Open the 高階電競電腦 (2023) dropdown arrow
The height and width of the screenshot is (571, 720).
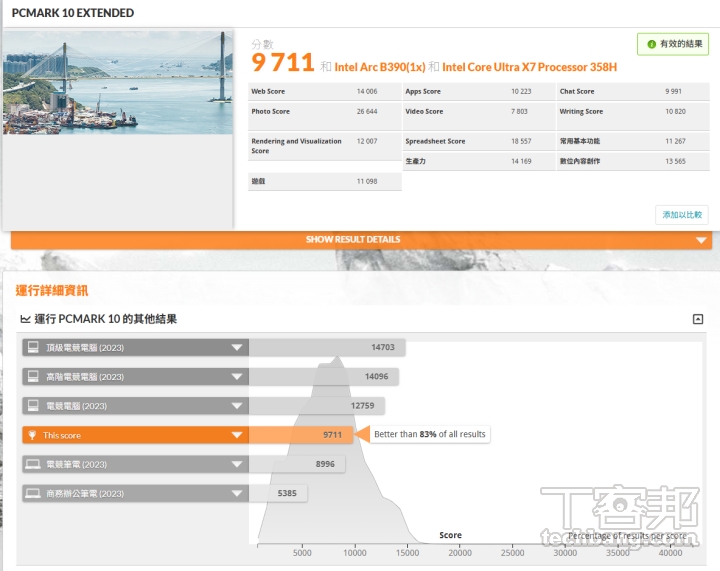click(x=237, y=377)
